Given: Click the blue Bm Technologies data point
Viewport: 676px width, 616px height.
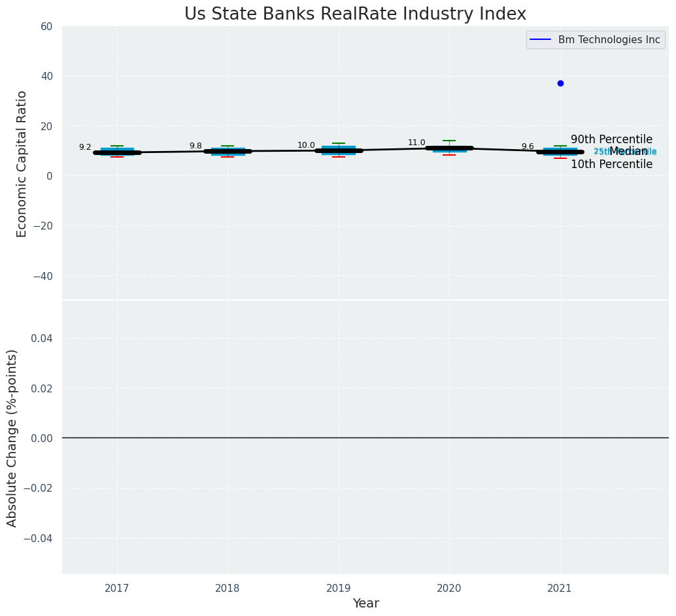Looking at the screenshot, I should pos(560,83).
